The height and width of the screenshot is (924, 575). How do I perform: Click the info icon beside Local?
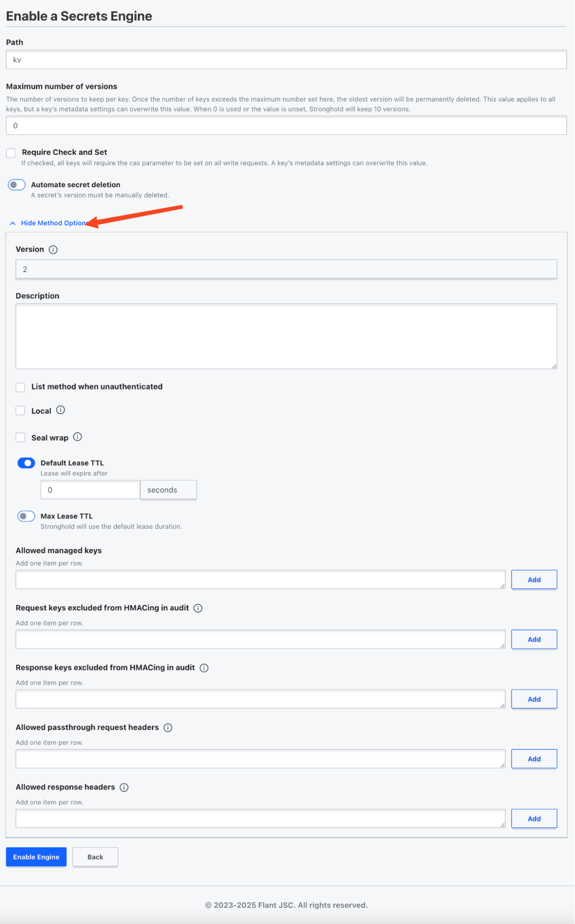[61, 410]
